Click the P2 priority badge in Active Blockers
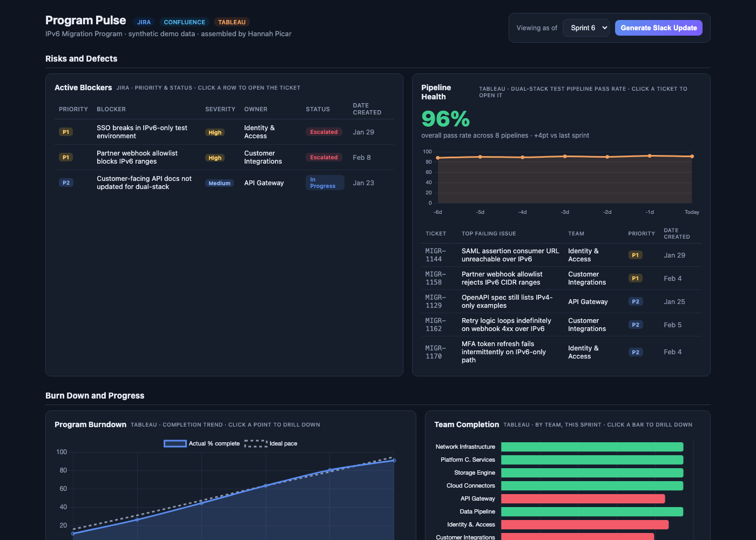 (x=66, y=183)
